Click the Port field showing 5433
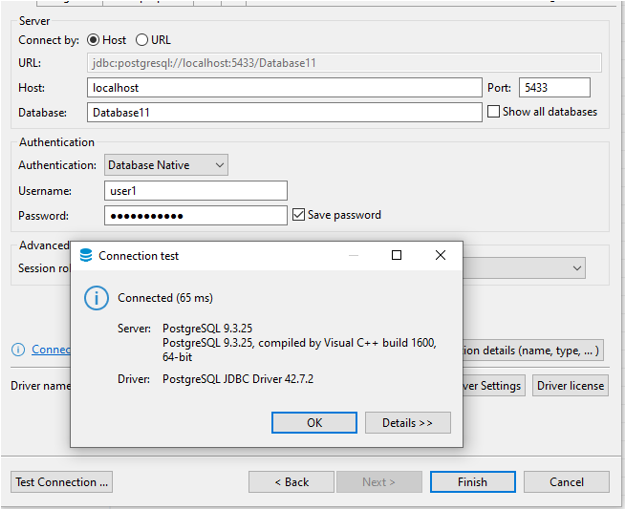 pyautogui.click(x=555, y=87)
